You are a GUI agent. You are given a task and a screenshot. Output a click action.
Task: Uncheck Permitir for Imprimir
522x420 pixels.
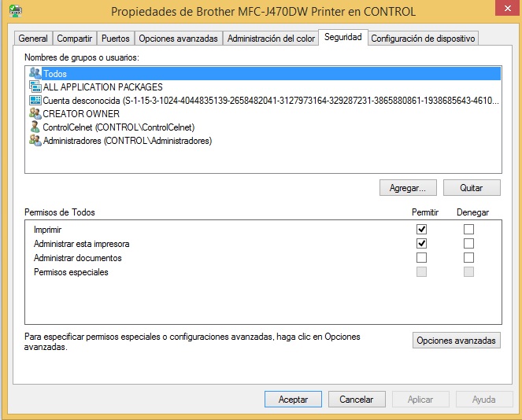[x=422, y=230]
